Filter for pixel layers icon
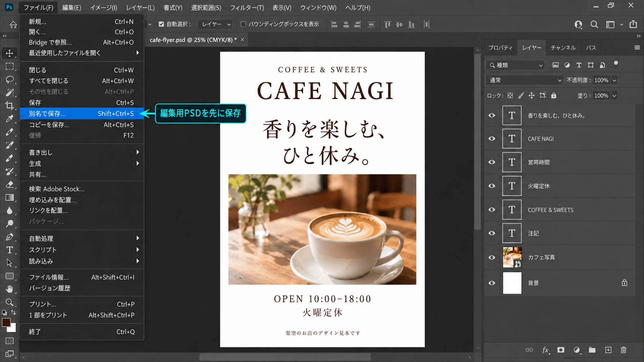This screenshot has width=644, height=362. (x=555, y=65)
